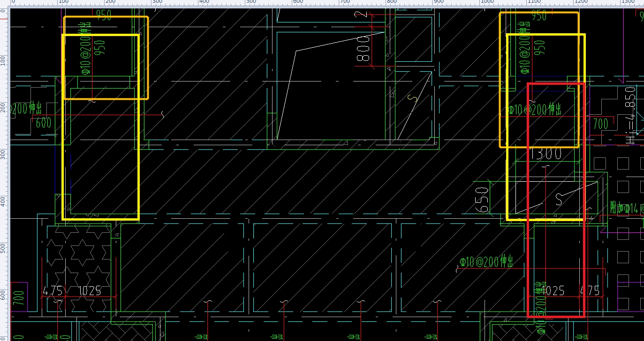The width and height of the screenshot is (644, 341).
Task: Select the 650 dimension text
Action: [482, 200]
